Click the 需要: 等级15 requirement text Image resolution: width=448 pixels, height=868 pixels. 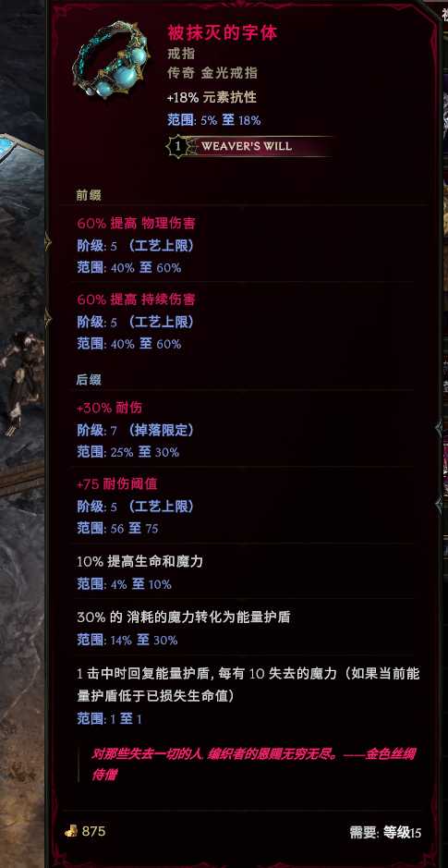point(385,832)
